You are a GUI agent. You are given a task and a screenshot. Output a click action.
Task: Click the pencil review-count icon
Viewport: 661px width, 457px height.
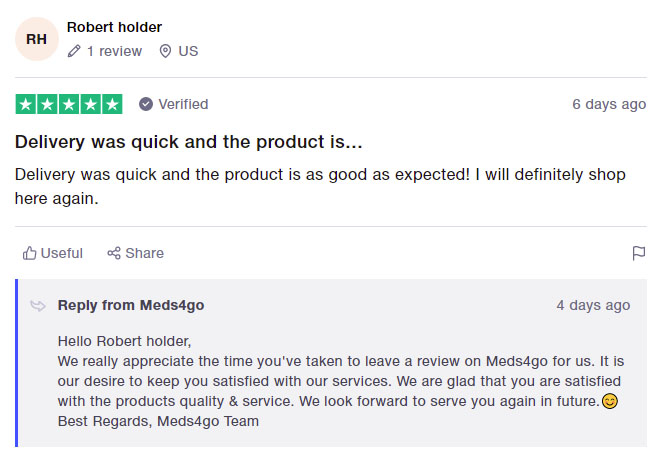pos(74,51)
